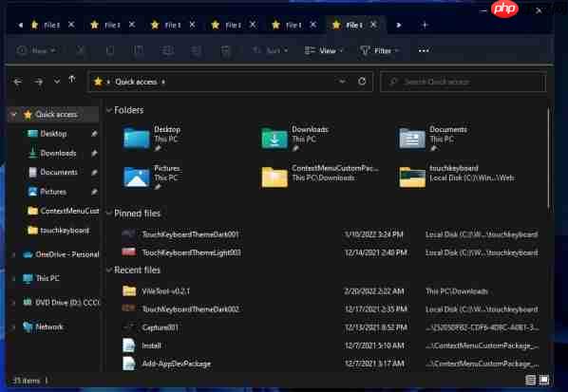
Task: Select the touchkeyboard folder tile in Folders
Action: (x=457, y=177)
